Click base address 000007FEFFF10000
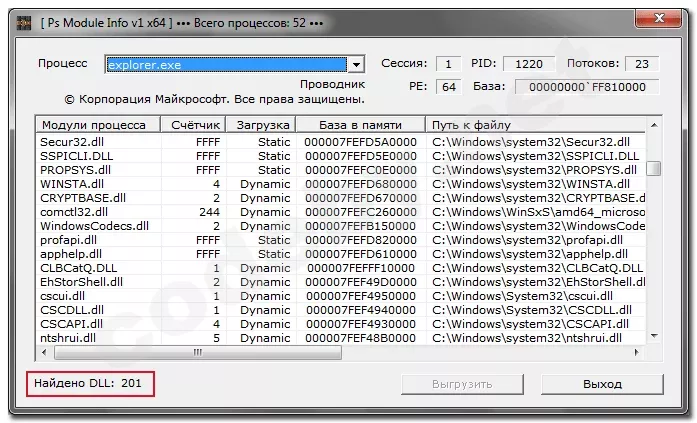This screenshot has width=697, height=423. (x=361, y=268)
